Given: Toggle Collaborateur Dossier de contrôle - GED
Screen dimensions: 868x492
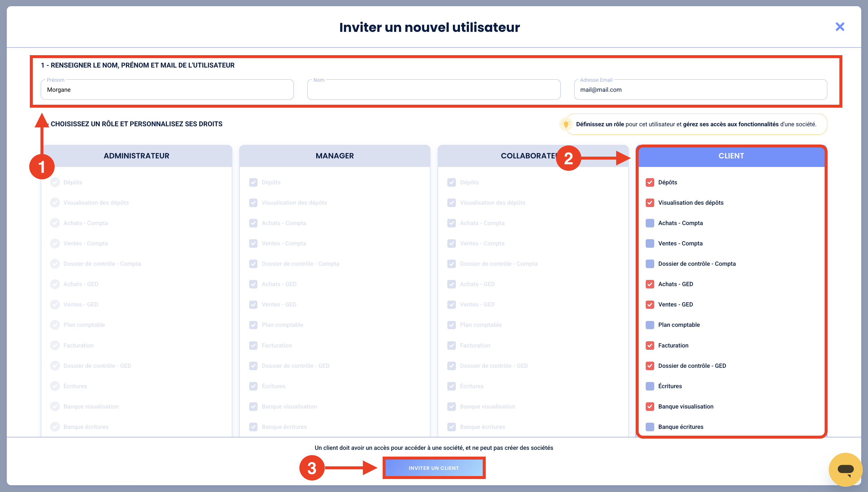Looking at the screenshot, I should (451, 366).
